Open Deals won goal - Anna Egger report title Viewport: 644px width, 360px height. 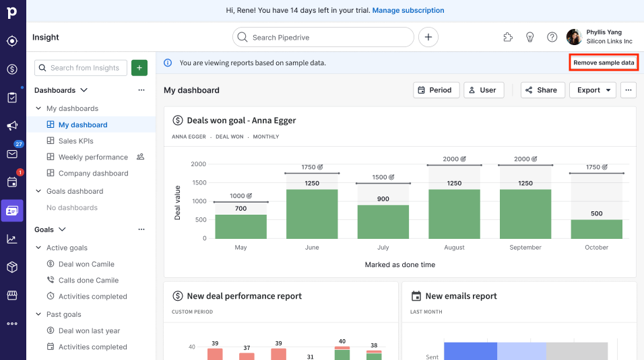pyautogui.click(x=241, y=120)
